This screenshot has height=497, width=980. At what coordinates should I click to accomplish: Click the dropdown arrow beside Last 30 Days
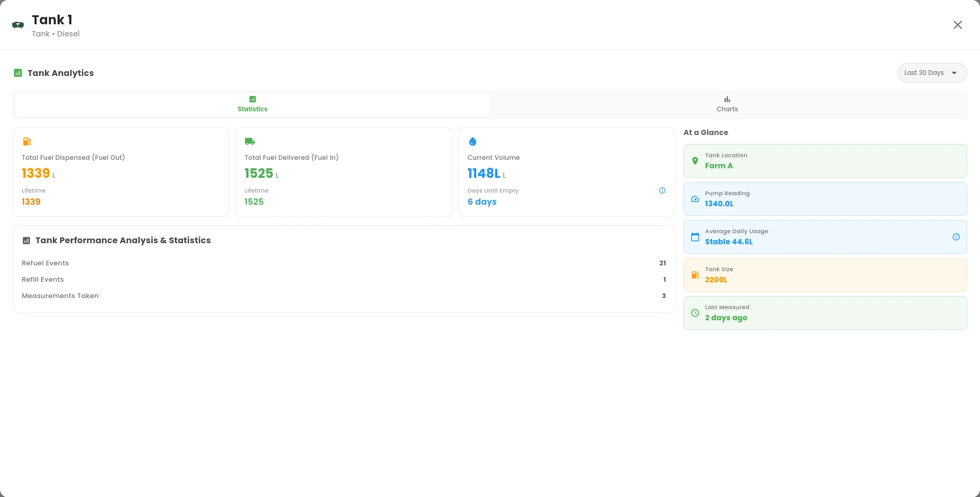tap(954, 73)
